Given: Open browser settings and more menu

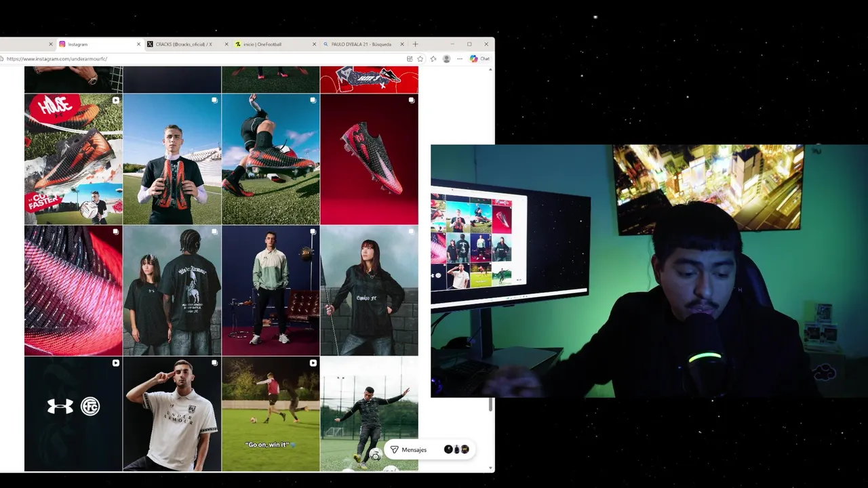Looking at the screenshot, I should pyautogui.click(x=460, y=59).
